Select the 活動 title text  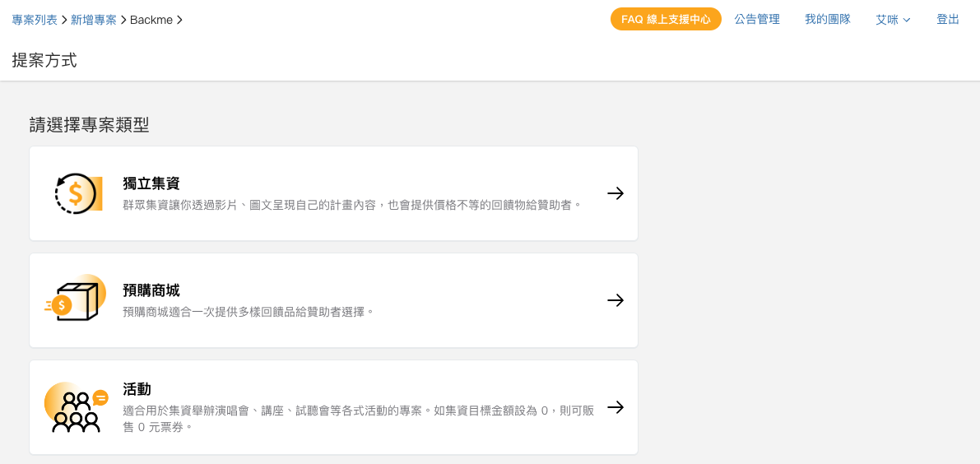(137, 390)
